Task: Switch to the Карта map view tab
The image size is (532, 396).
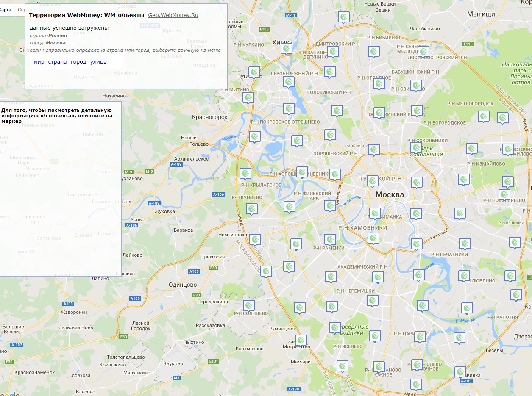Action: [x=5, y=9]
